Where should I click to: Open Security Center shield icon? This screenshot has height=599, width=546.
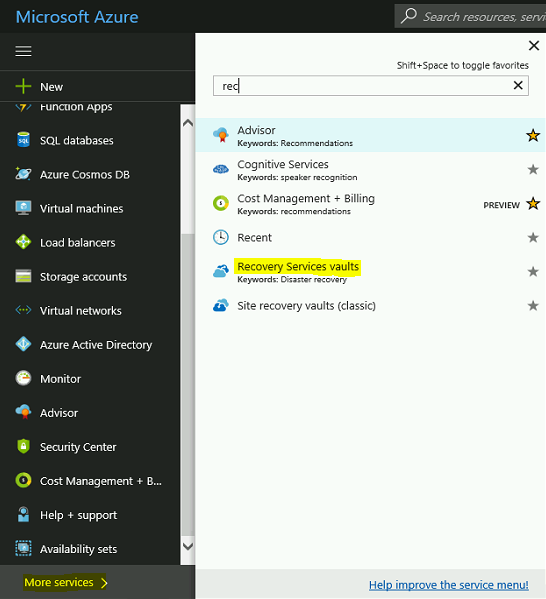[x=23, y=446]
